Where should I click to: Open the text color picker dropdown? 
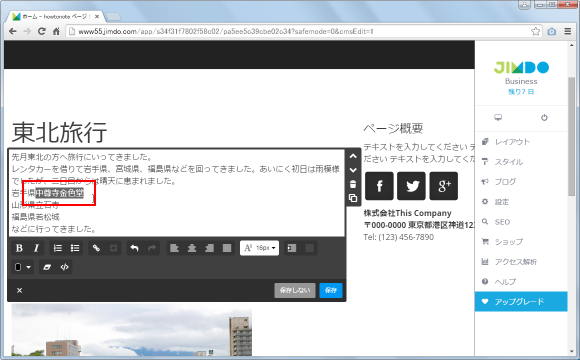[23, 267]
